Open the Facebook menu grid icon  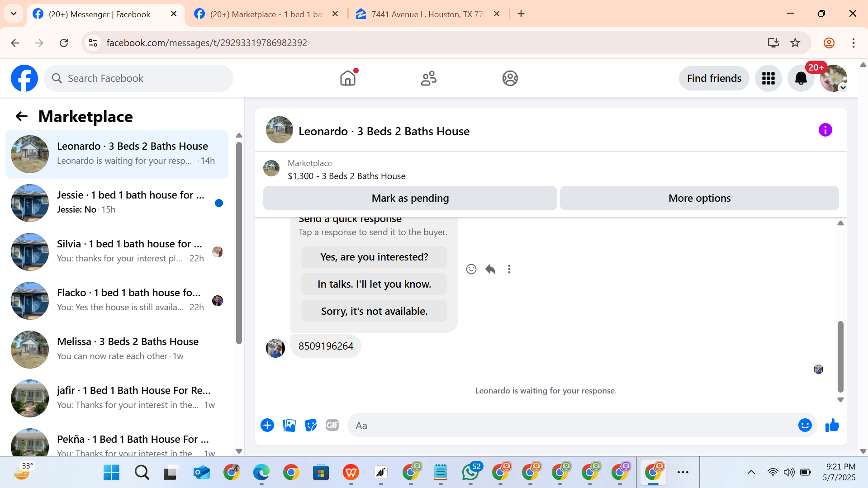768,78
